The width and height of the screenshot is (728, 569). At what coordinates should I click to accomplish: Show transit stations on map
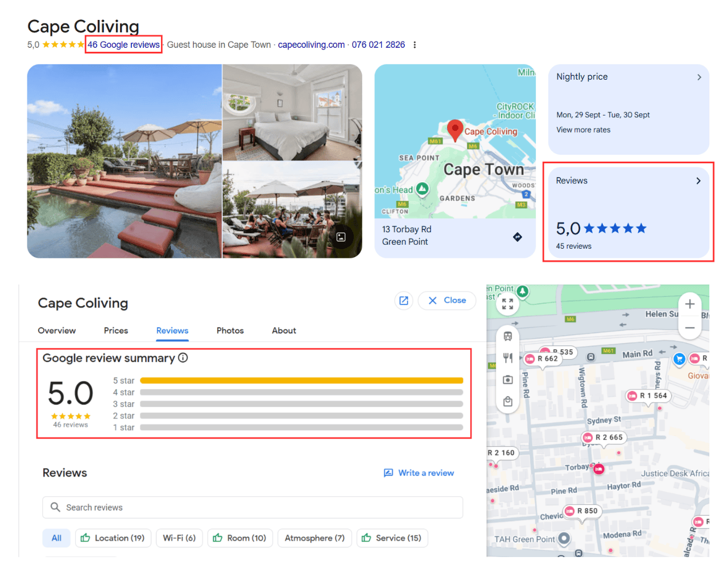click(x=508, y=336)
